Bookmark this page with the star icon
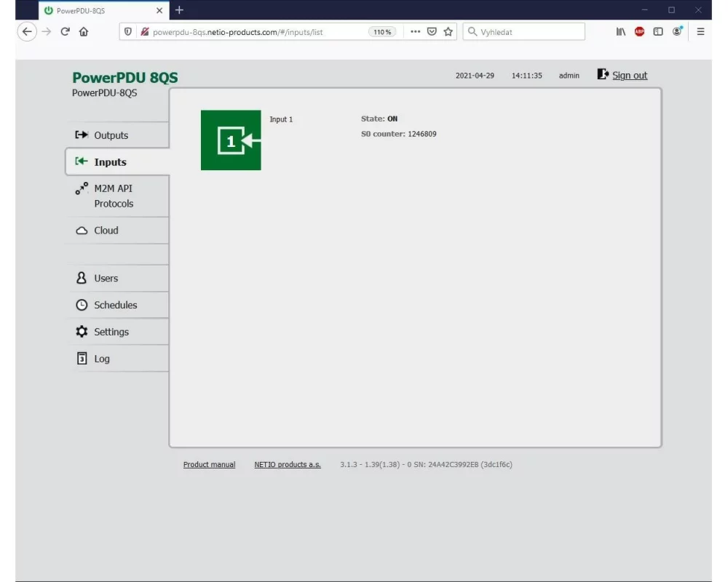This screenshot has width=728, height=582. (x=448, y=32)
